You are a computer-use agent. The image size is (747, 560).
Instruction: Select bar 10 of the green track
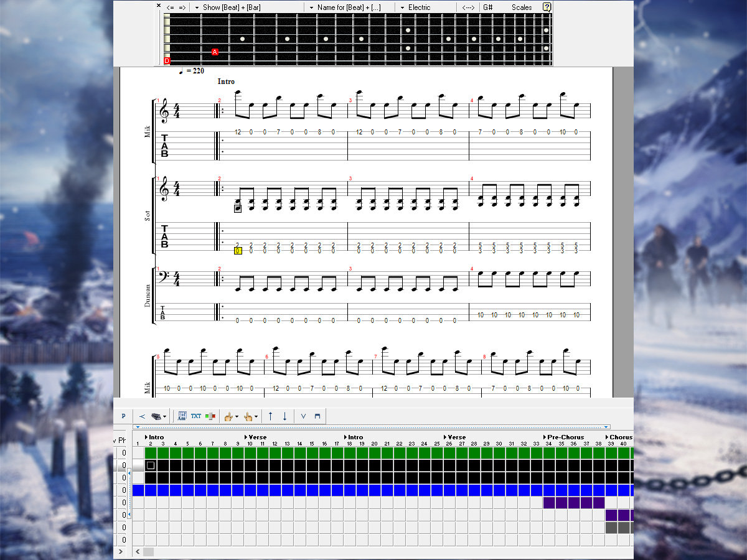coord(250,453)
